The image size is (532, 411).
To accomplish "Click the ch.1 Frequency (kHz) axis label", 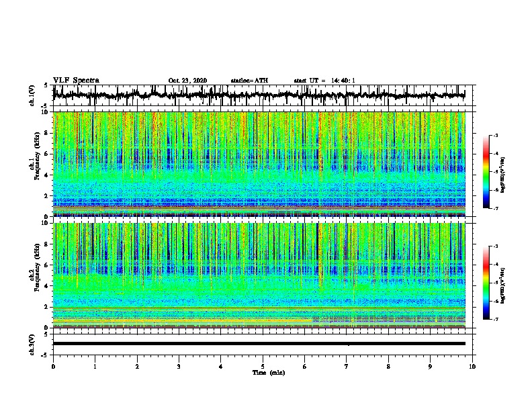I will pyautogui.click(x=34, y=156).
